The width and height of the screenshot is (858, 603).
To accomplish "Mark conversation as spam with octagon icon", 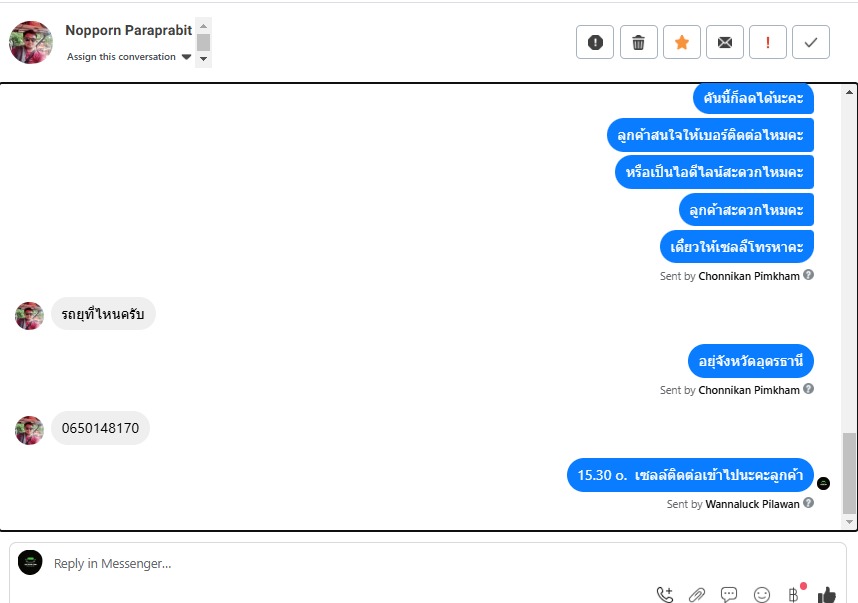I will (x=595, y=42).
